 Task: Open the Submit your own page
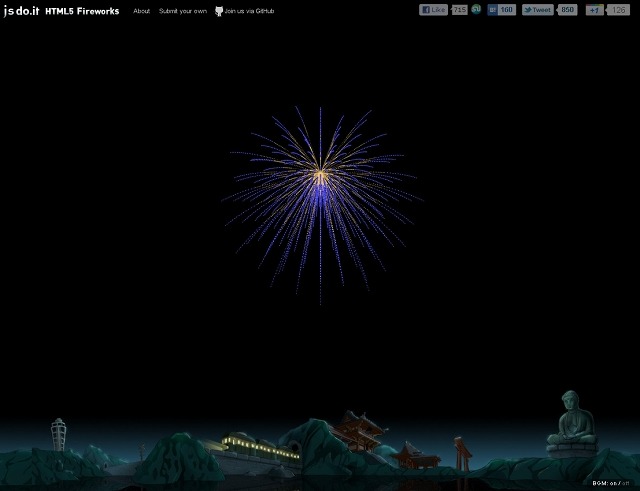[183, 11]
